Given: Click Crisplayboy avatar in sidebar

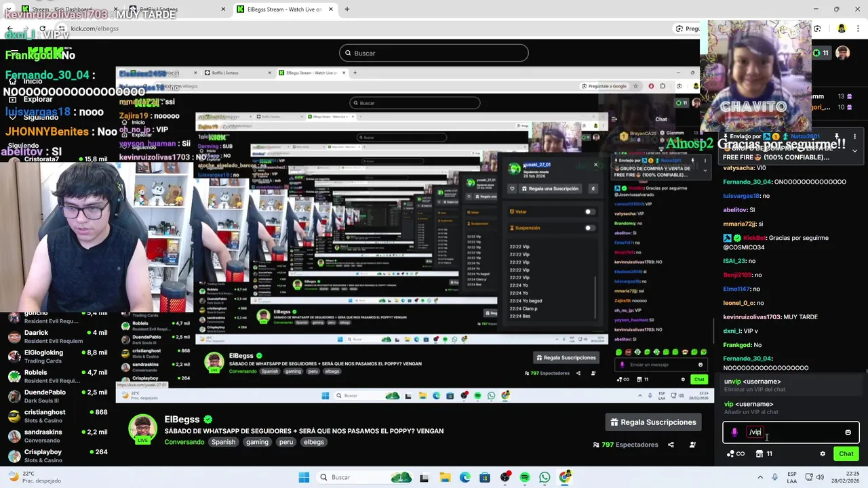Looking at the screenshot, I should [14, 455].
